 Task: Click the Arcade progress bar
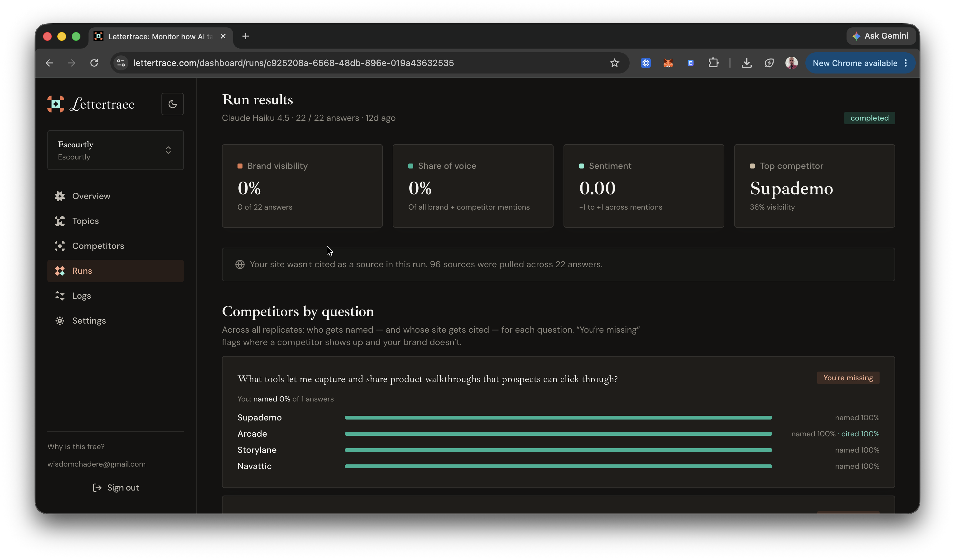coord(558,434)
